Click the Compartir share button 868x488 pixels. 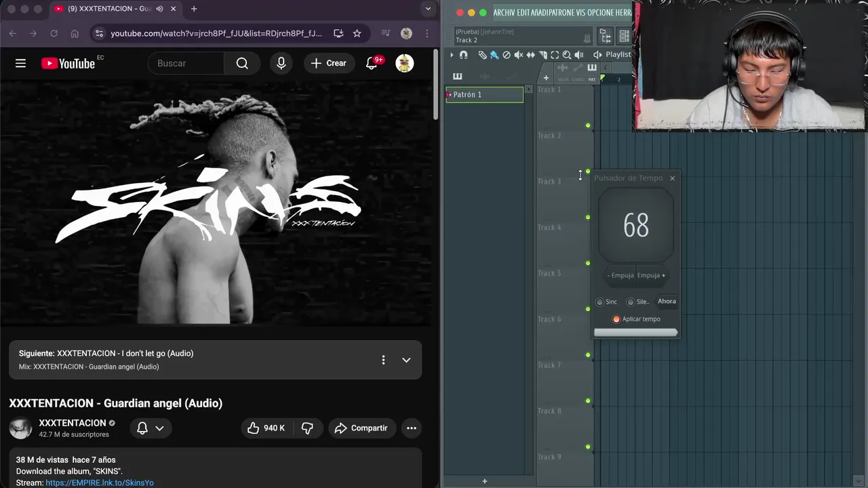(x=361, y=428)
